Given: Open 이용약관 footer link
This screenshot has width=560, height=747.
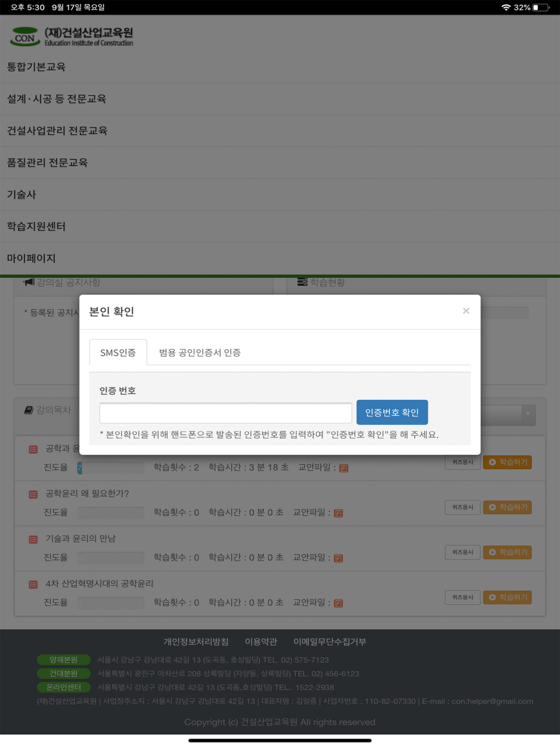Looking at the screenshot, I should coord(261,642).
